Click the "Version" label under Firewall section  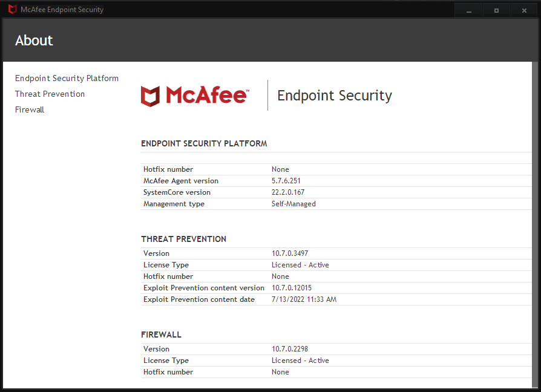156,349
